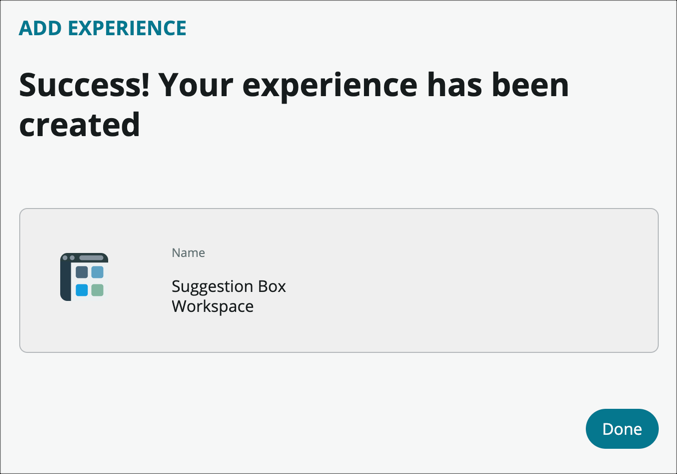Viewport: 677px width, 474px height.
Task: Click the ADD EXPERIENCE header text
Action: 102,28
